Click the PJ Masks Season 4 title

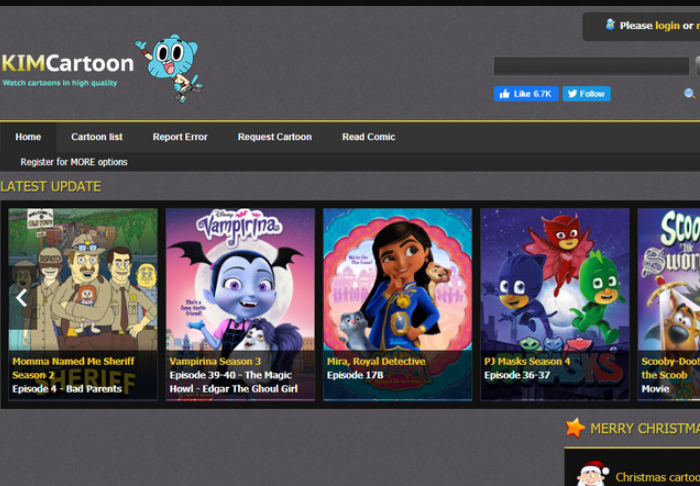click(x=527, y=361)
